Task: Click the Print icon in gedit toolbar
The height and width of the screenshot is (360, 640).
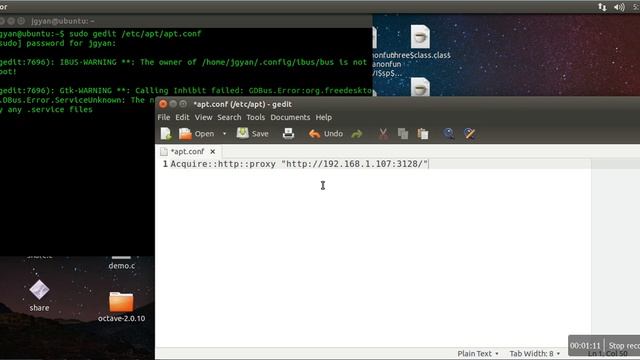Action: [289, 133]
